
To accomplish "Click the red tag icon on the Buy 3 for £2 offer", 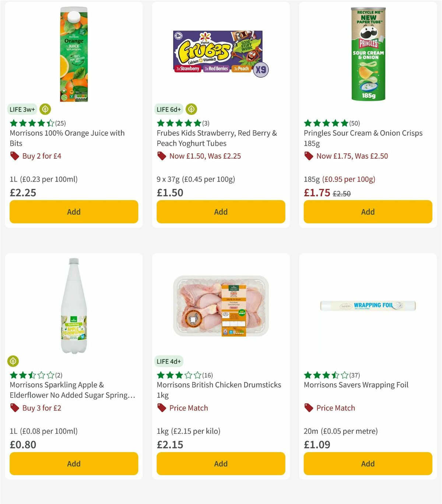I will coord(14,408).
